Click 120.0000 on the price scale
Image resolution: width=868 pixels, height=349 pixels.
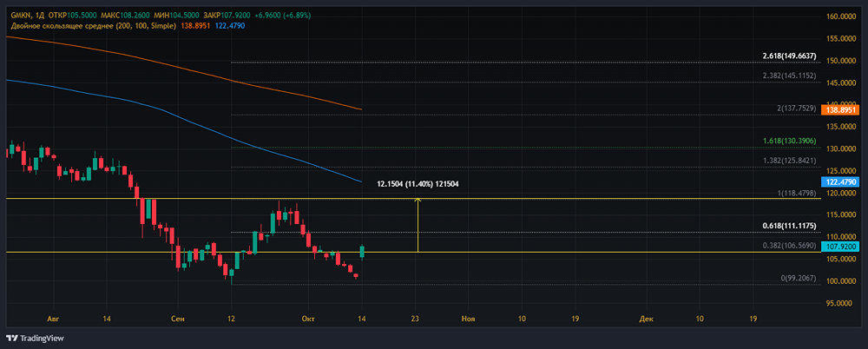click(839, 194)
